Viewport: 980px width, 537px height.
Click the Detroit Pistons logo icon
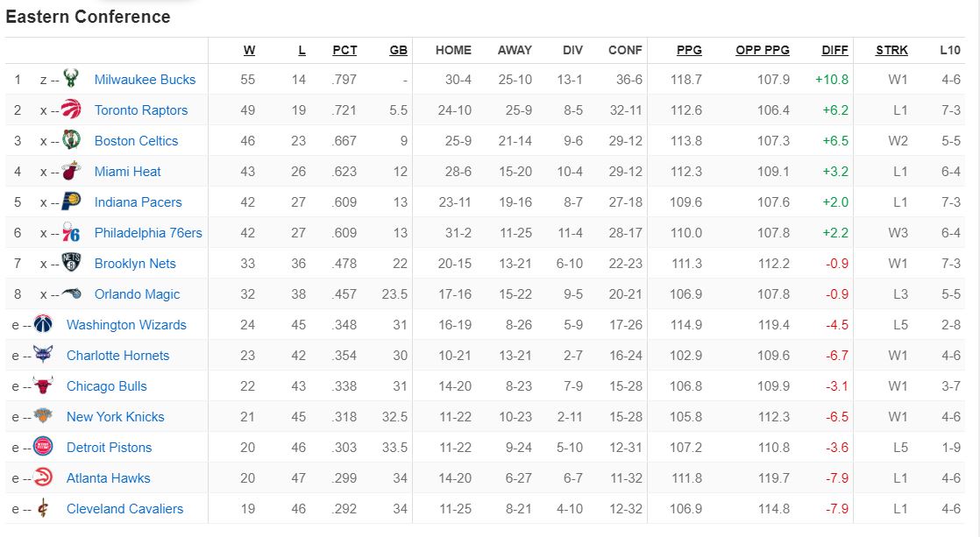point(43,447)
